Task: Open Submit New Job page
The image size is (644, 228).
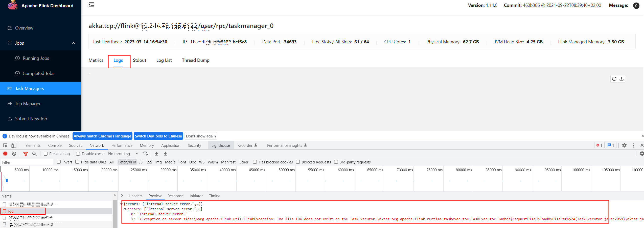Action: (x=40, y=119)
